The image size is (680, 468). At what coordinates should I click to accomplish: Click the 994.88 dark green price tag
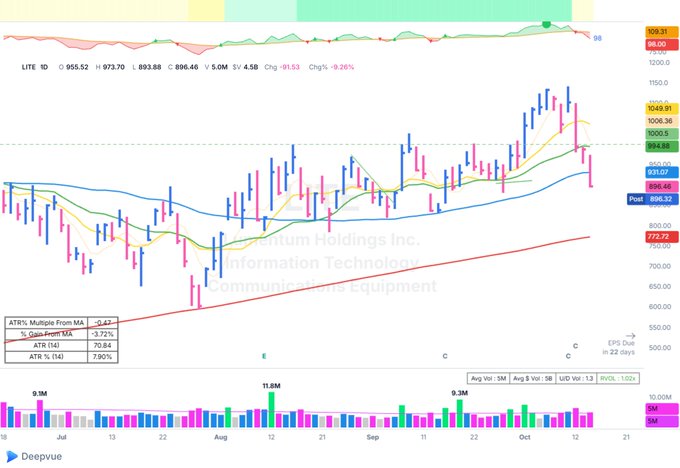coord(662,146)
